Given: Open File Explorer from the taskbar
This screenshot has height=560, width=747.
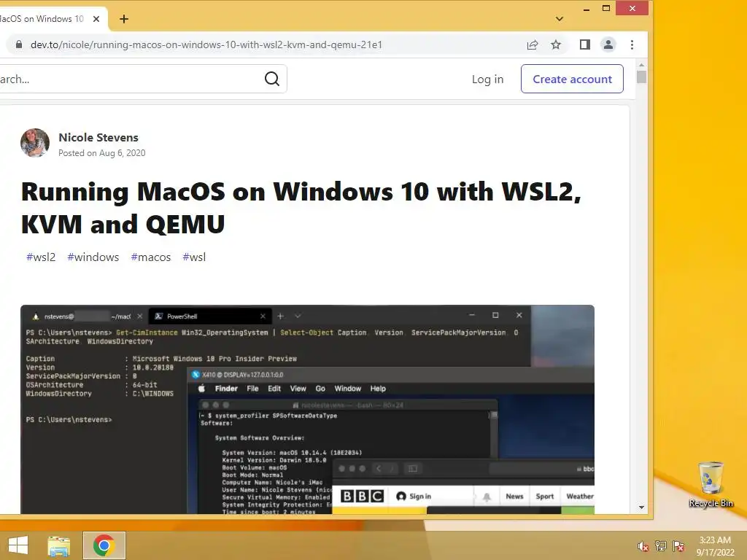Looking at the screenshot, I should point(59,545).
